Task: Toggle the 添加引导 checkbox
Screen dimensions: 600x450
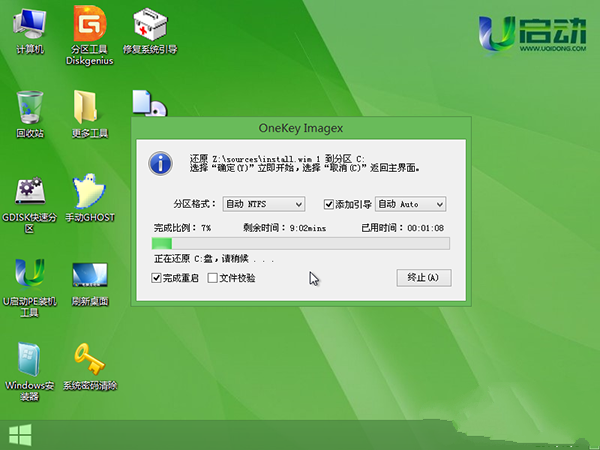Action: point(328,204)
